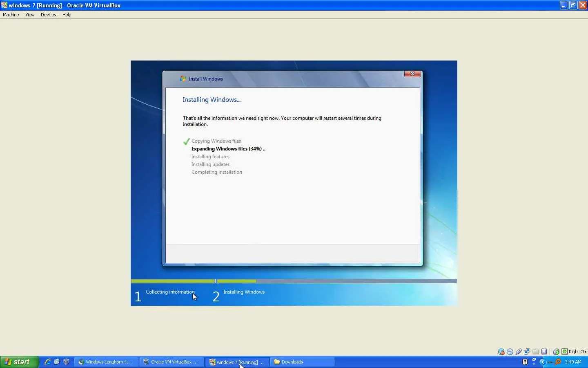Open the Help menu
The image size is (588, 368).
67,15
